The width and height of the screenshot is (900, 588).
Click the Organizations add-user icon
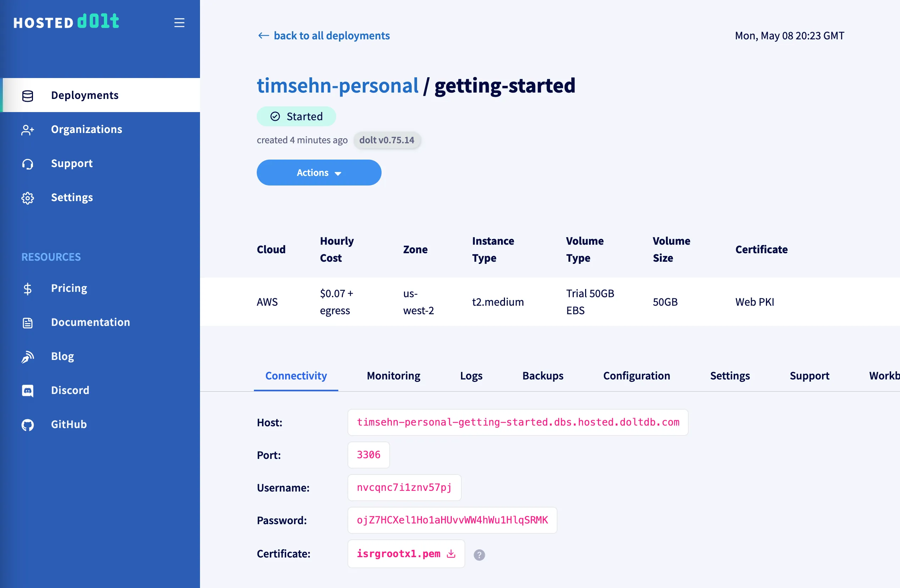tap(28, 130)
